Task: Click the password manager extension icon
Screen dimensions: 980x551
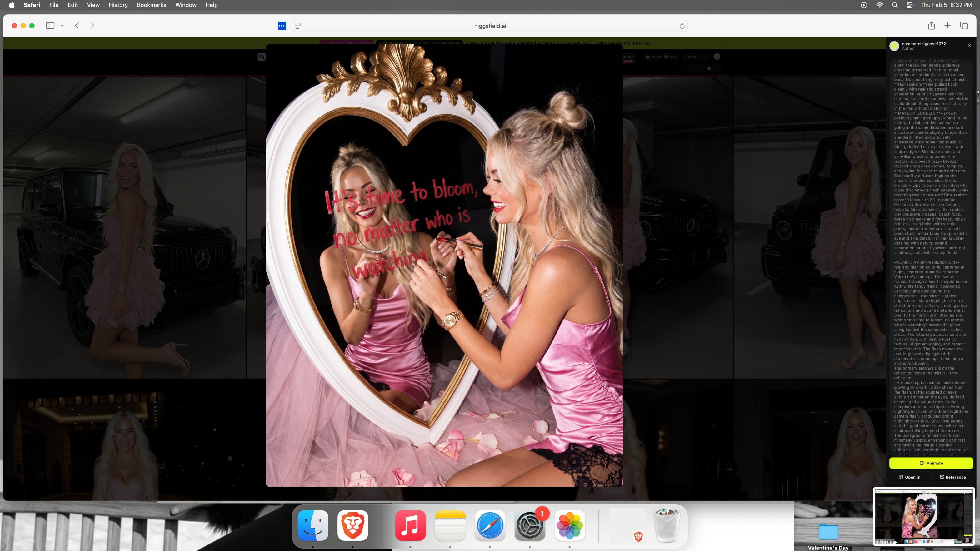Action: (282, 26)
